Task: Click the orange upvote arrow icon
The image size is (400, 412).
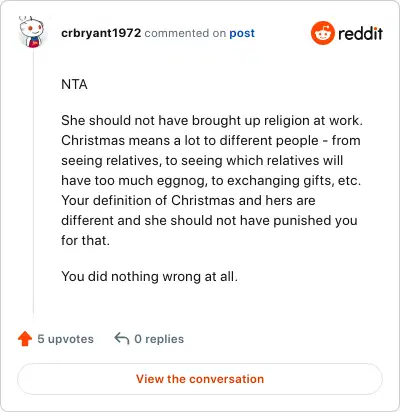Action: (25, 339)
